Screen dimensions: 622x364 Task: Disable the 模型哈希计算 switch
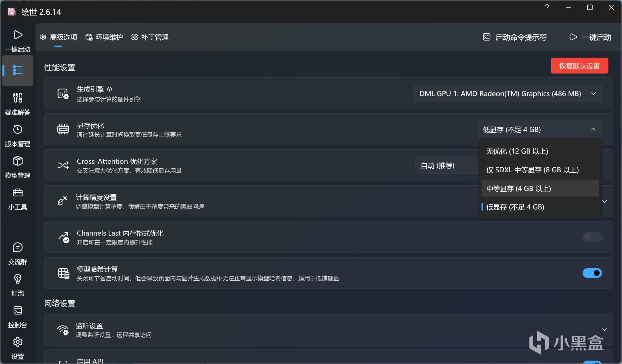click(x=592, y=273)
